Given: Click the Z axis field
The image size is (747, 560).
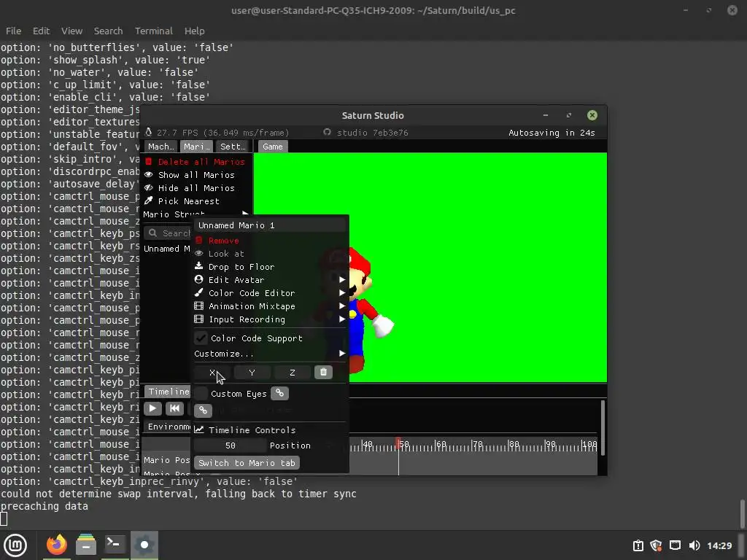Looking at the screenshot, I should point(293,373).
